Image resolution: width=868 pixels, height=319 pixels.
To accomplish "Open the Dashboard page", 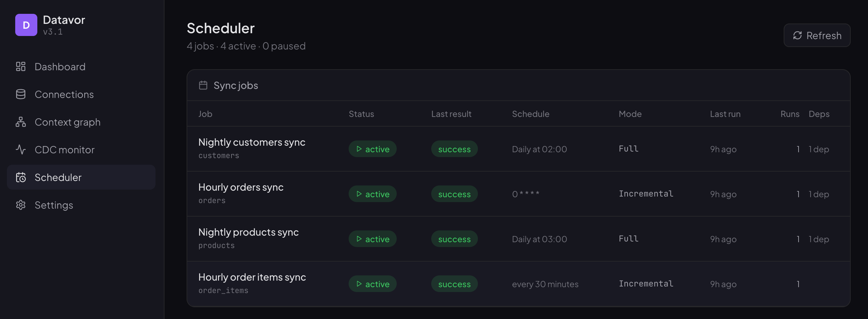I will point(81,66).
